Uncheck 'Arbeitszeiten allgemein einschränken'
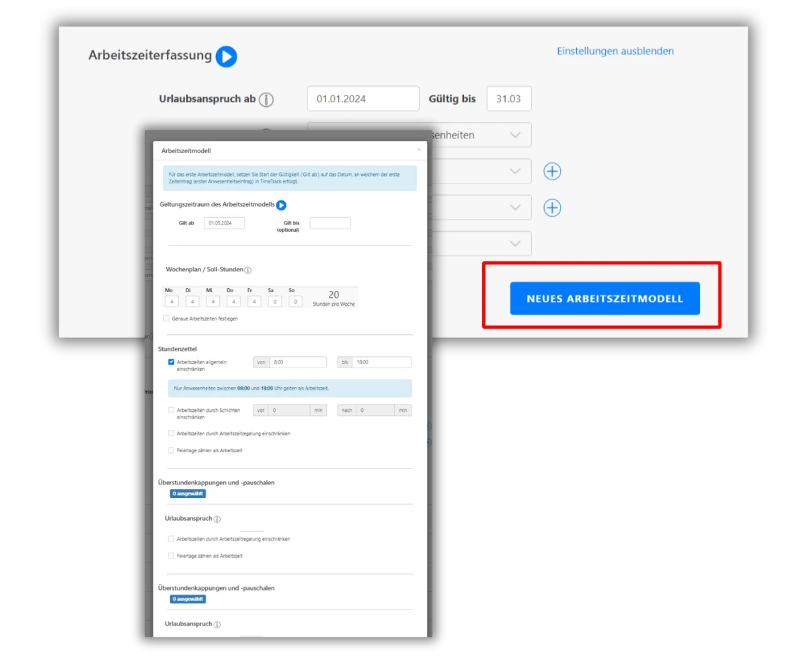807x672 pixels. 171,362
